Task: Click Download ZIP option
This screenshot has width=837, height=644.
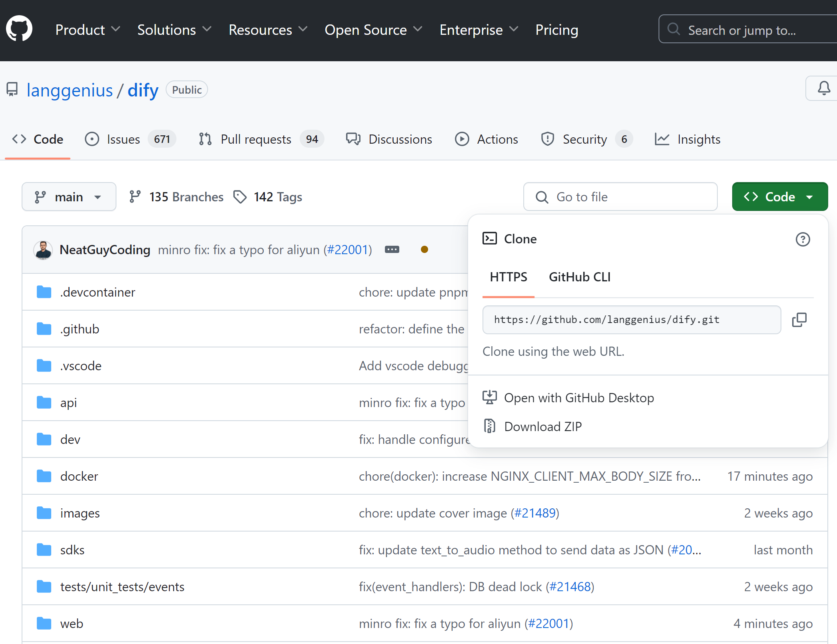Action: 543,427
